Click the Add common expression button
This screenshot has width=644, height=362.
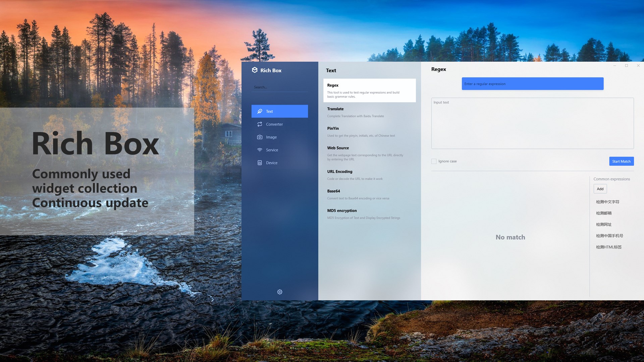(x=600, y=189)
